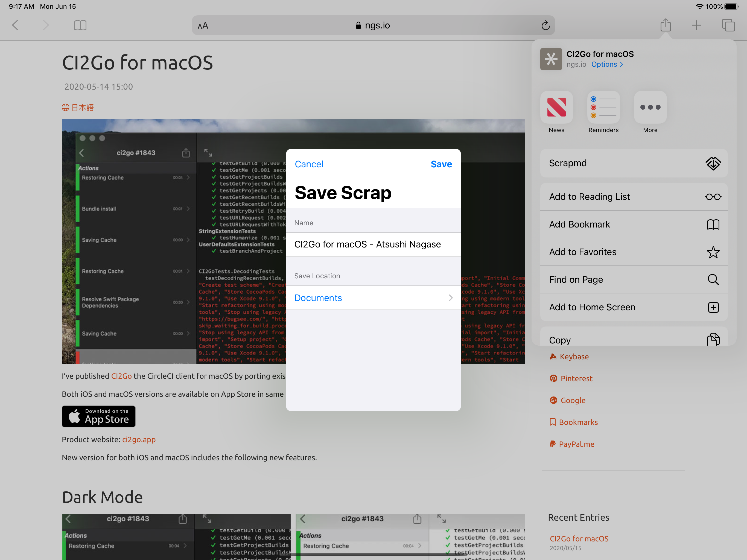Tap the Favorites star icon
The height and width of the screenshot is (560, 747).
(713, 252)
